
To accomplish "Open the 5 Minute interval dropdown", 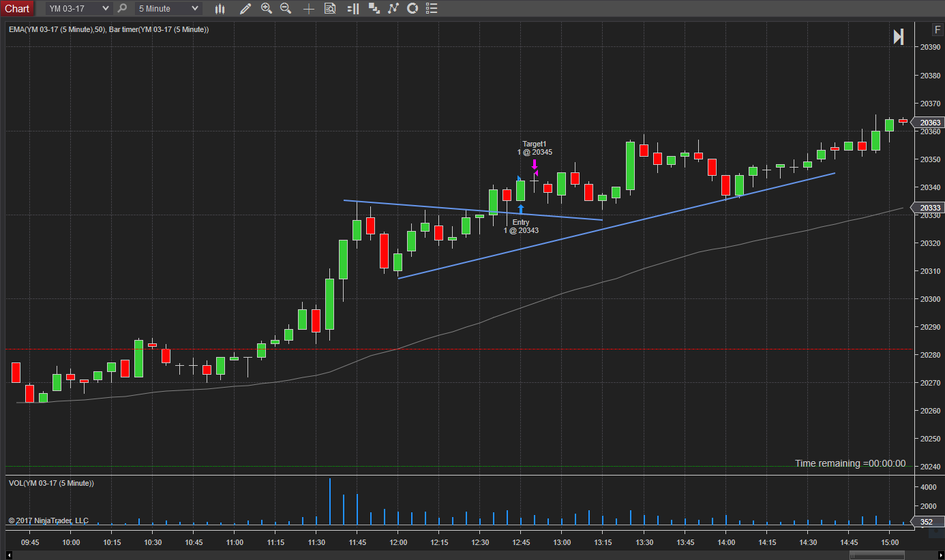I will click(x=168, y=9).
